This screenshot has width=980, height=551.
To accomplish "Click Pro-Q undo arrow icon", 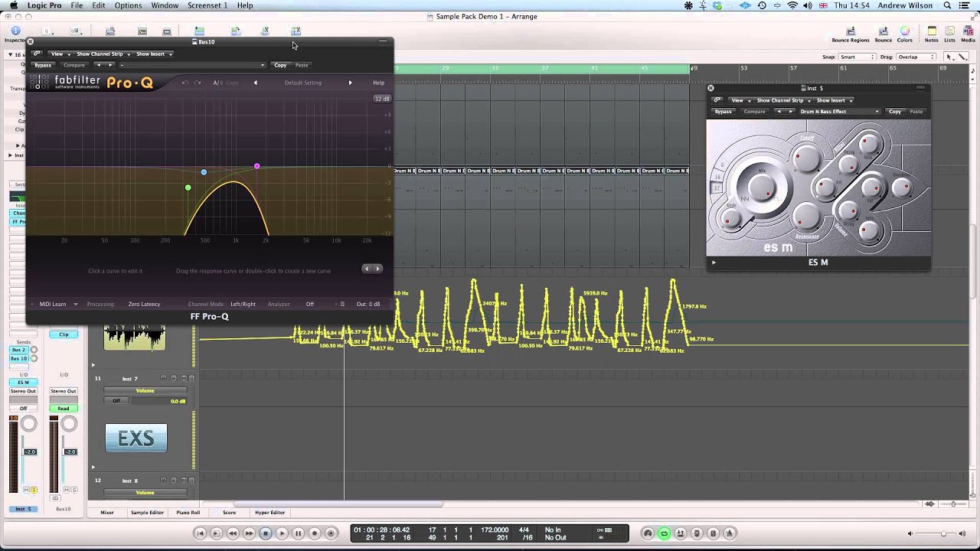I will pos(185,83).
